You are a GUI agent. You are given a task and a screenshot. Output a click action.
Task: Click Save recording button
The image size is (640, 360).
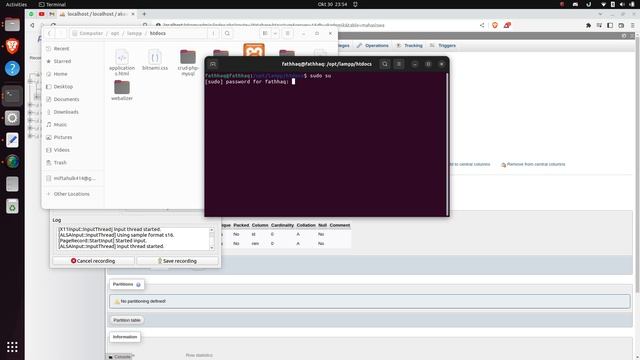point(177,261)
